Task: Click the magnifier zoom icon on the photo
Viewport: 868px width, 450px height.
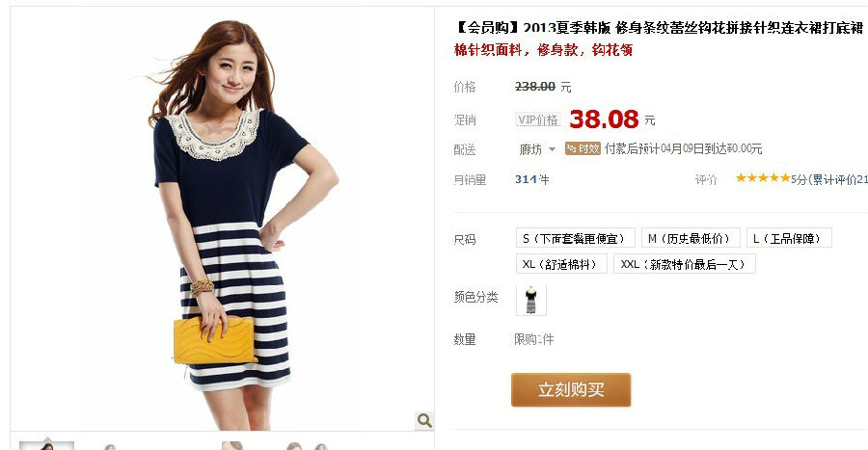Action: (424, 421)
